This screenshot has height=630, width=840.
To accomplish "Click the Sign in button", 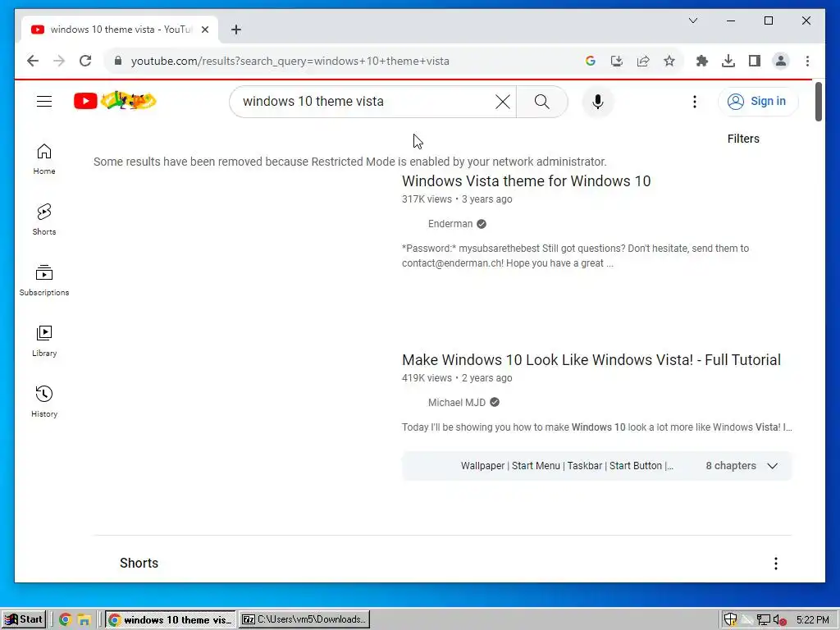I will (758, 101).
